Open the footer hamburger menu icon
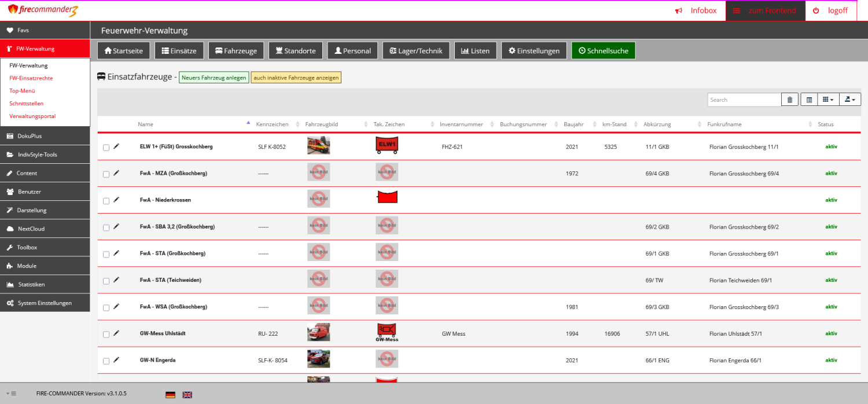 [11, 394]
